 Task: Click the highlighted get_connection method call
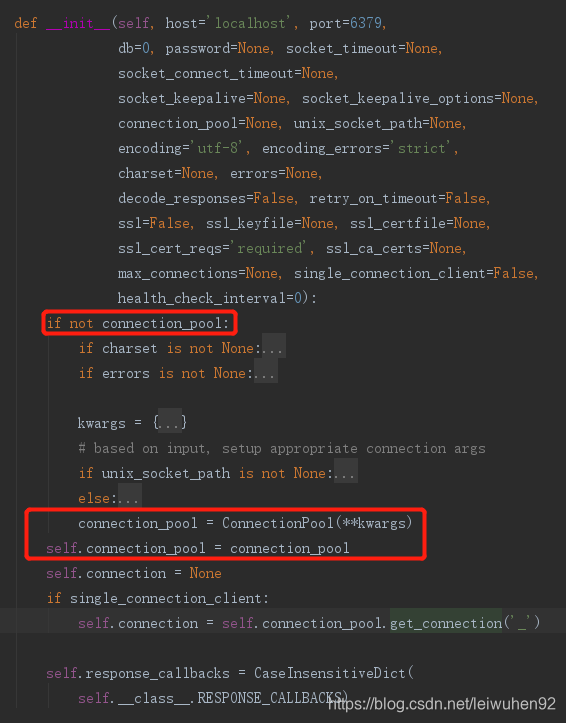tap(446, 622)
